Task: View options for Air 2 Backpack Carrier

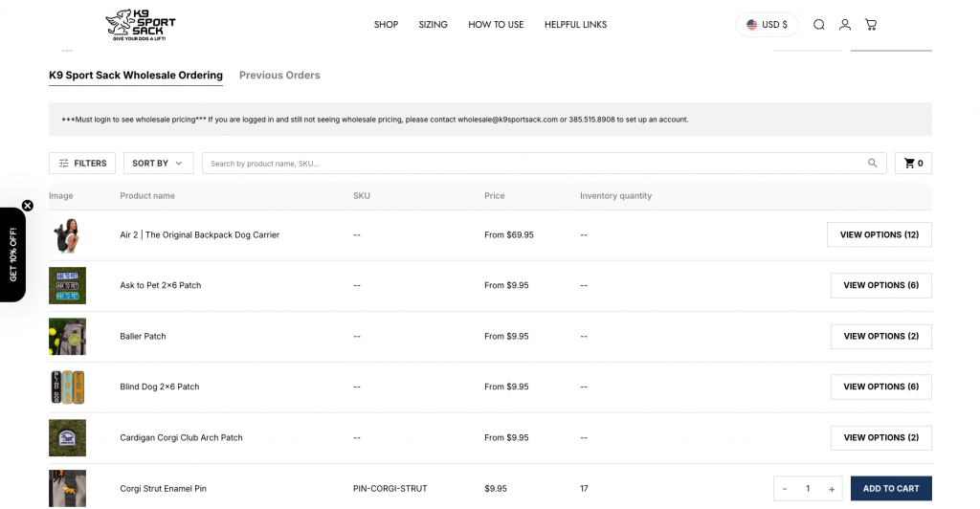Action: pos(879,234)
